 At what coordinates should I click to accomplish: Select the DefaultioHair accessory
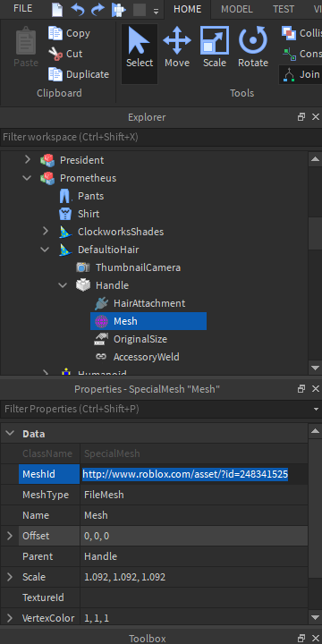pos(108,250)
